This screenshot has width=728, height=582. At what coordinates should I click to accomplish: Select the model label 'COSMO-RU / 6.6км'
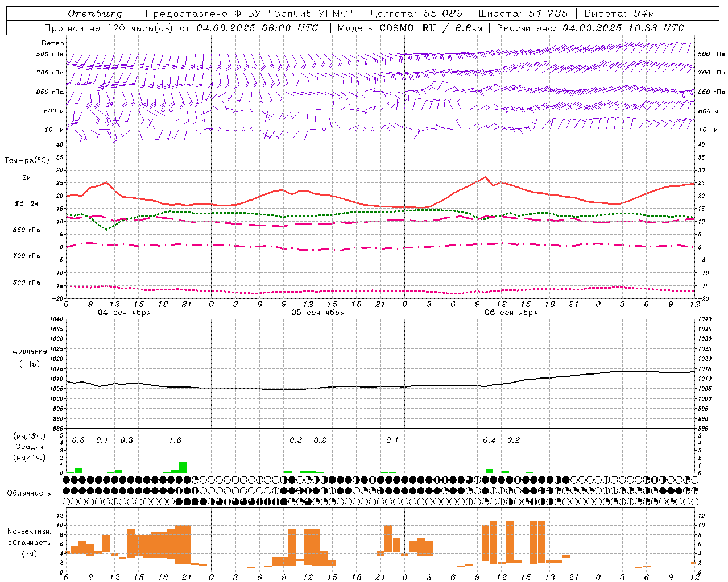tap(431, 28)
